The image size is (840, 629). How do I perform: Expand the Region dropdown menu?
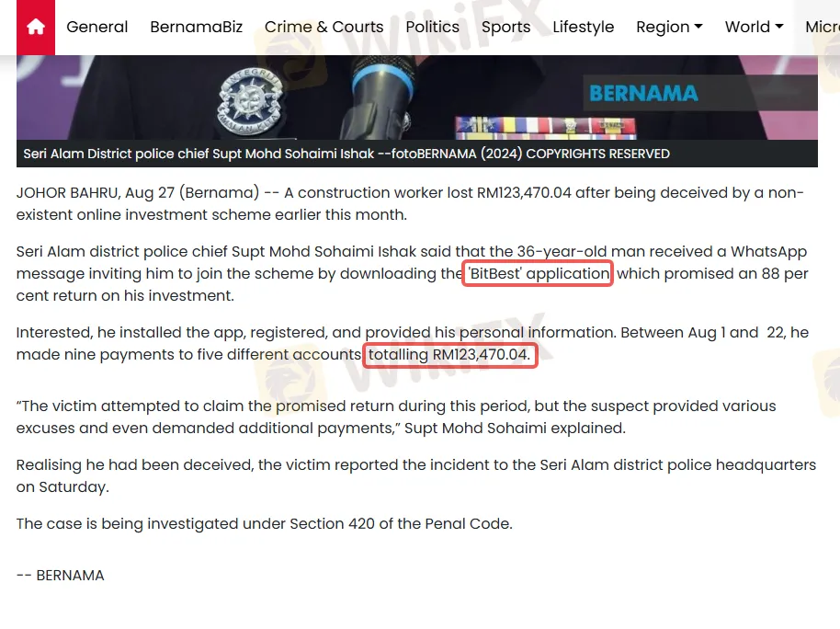(x=669, y=27)
